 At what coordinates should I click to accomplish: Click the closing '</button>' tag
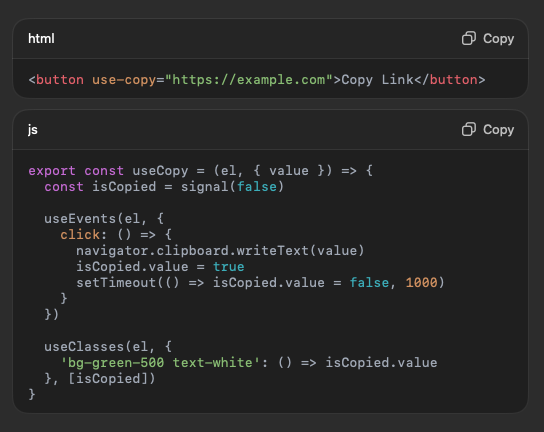[450, 80]
